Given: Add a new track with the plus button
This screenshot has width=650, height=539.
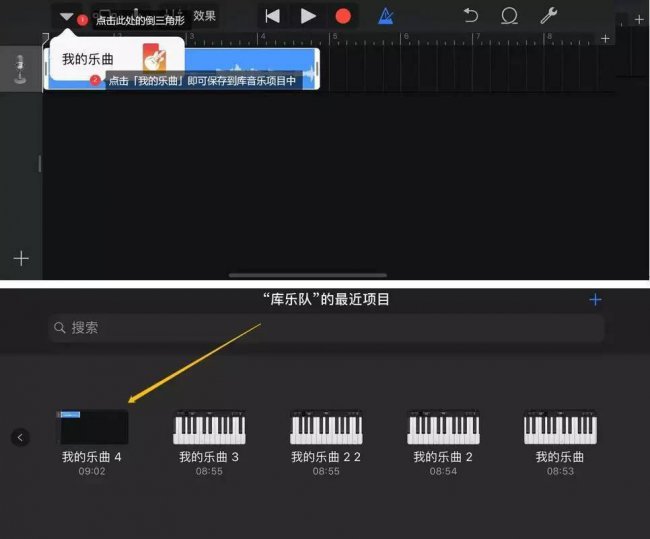Looking at the screenshot, I should click(x=21, y=258).
